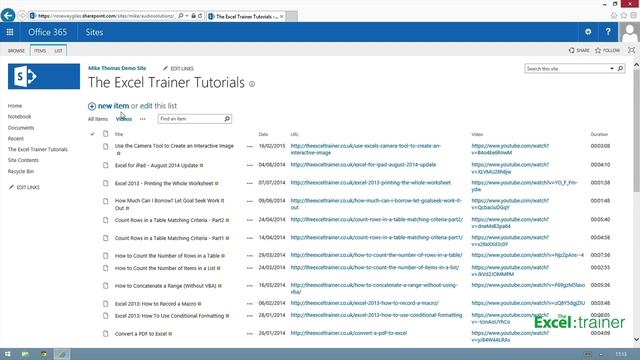Click the focus on content icon
This screenshot has height=360, width=640.
pyautogui.click(x=631, y=50)
